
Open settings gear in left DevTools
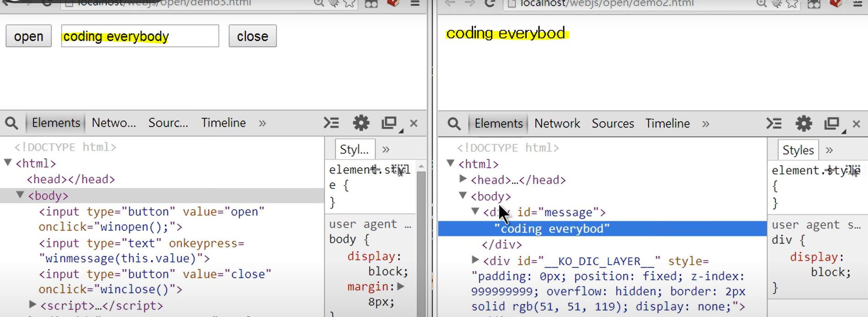(361, 123)
